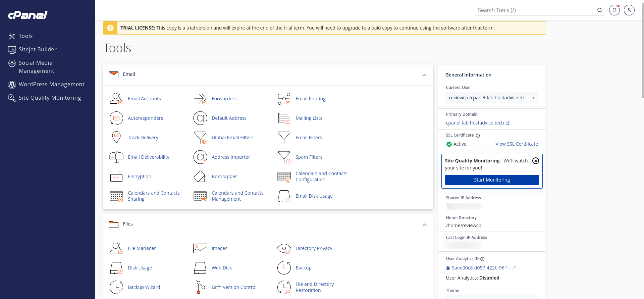This screenshot has width=644, height=299.
Task: Open the Global Email Filters funnel icon
Action: (x=200, y=138)
